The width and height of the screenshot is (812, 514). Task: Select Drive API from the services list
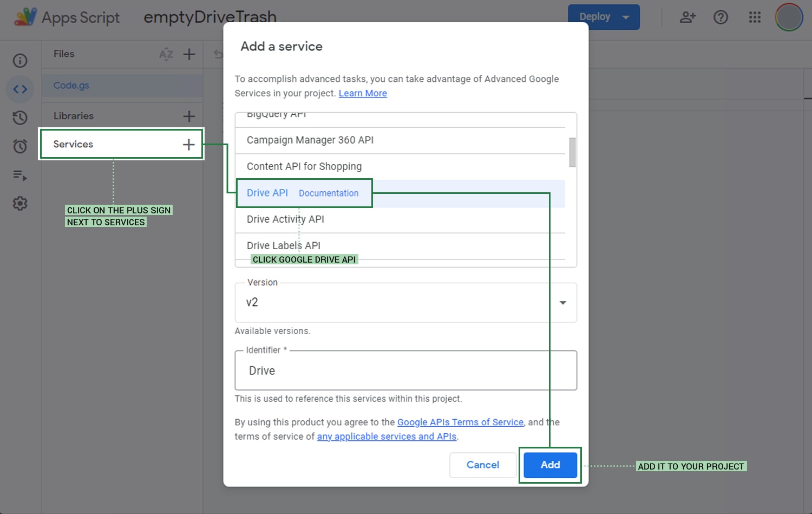(x=267, y=193)
